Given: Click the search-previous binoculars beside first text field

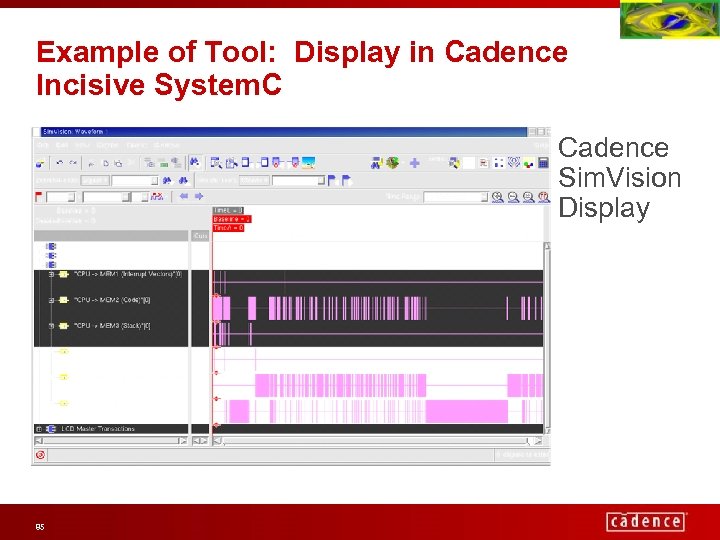Looking at the screenshot, I should [167, 180].
